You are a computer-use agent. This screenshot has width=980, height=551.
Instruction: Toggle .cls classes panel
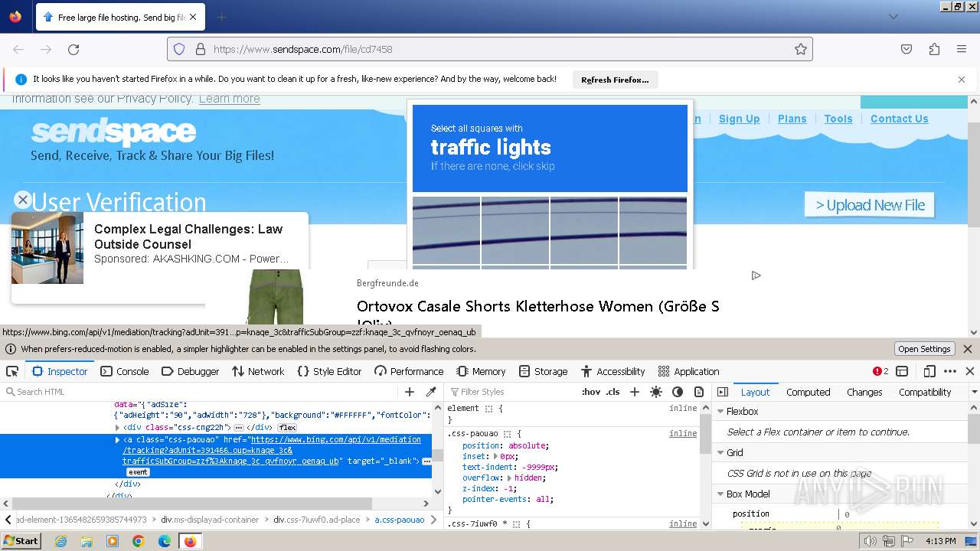point(612,392)
